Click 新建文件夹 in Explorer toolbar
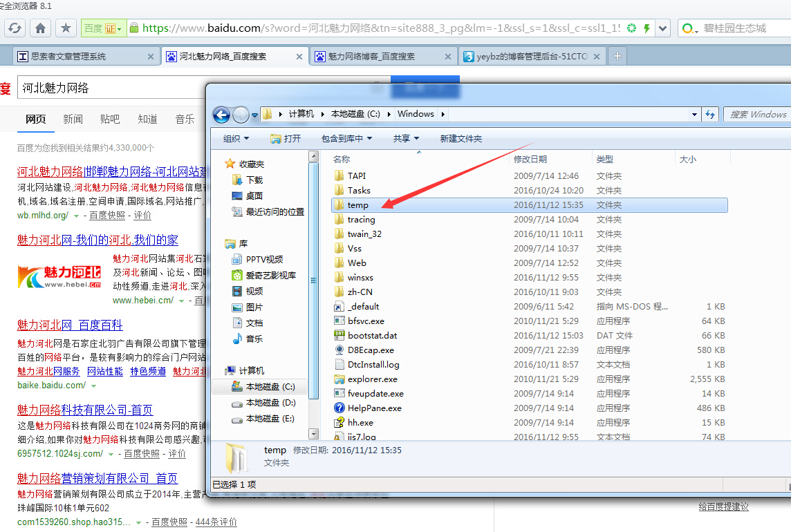The image size is (791, 532). [x=460, y=138]
